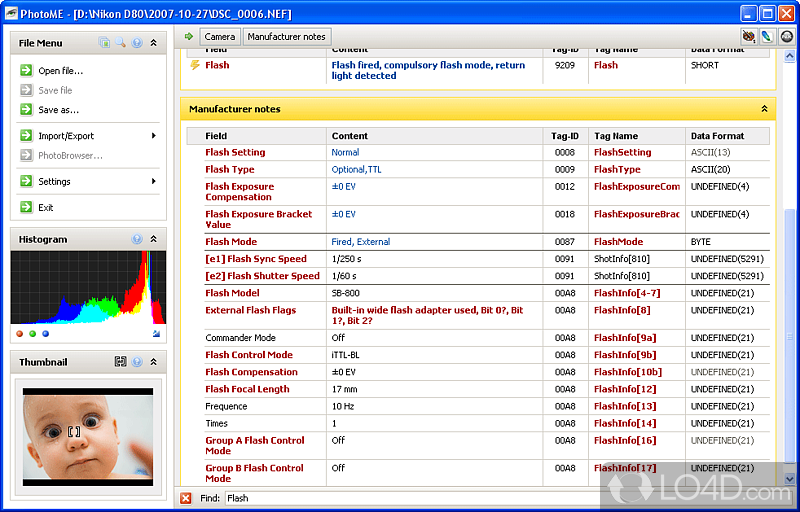Toggle the red channel dot under histogram
The width and height of the screenshot is (800, 512).
(x=20, y=334)
